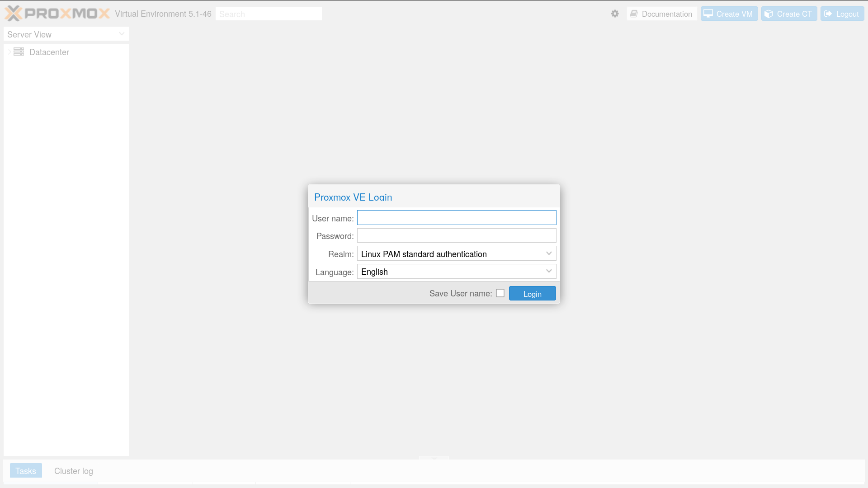Switch to the Tasks tab
The image size is (868, 488).
pos(26,471)
